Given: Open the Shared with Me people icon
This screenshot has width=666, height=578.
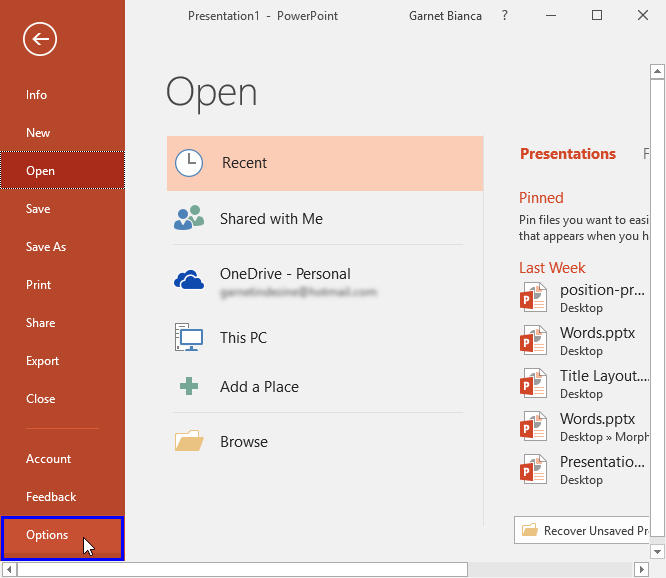Looking at the screenshot, I should pos(189,219).
